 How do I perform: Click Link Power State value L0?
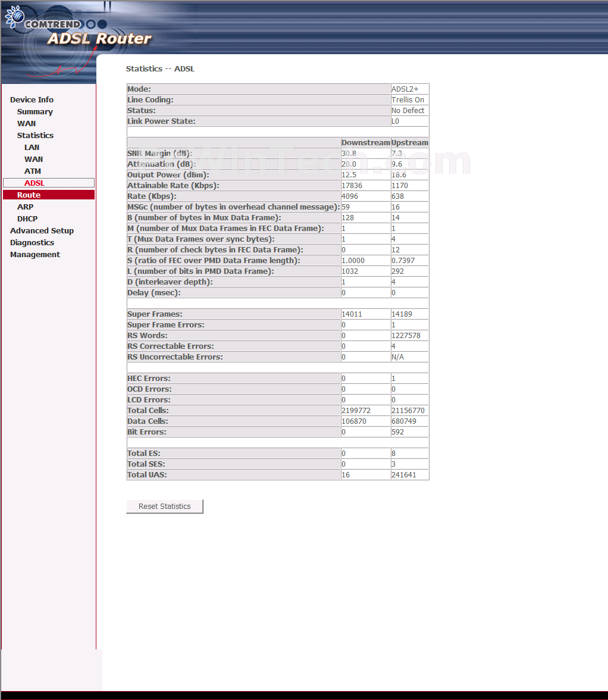coord(395,121)
